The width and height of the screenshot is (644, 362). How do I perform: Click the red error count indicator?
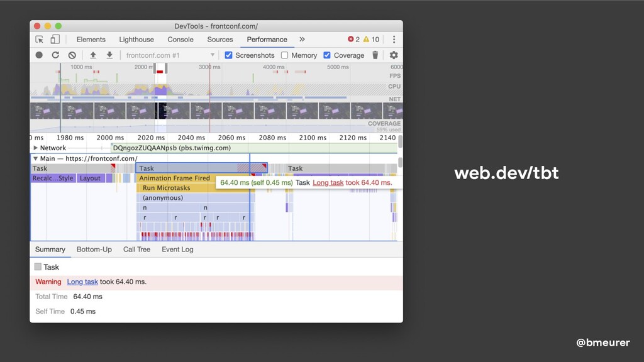point(353,40)
